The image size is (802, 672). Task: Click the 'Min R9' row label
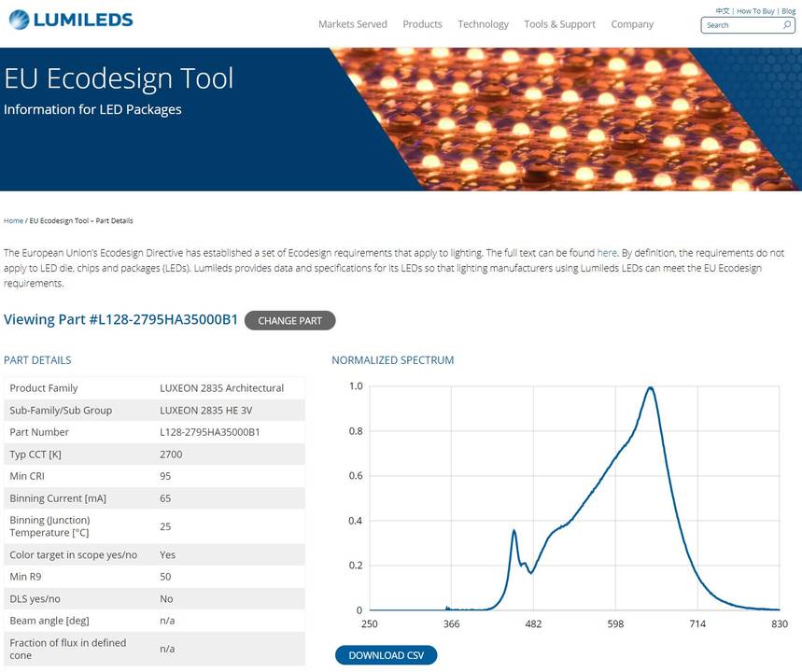pyautogui.click(x=25, y=577)
